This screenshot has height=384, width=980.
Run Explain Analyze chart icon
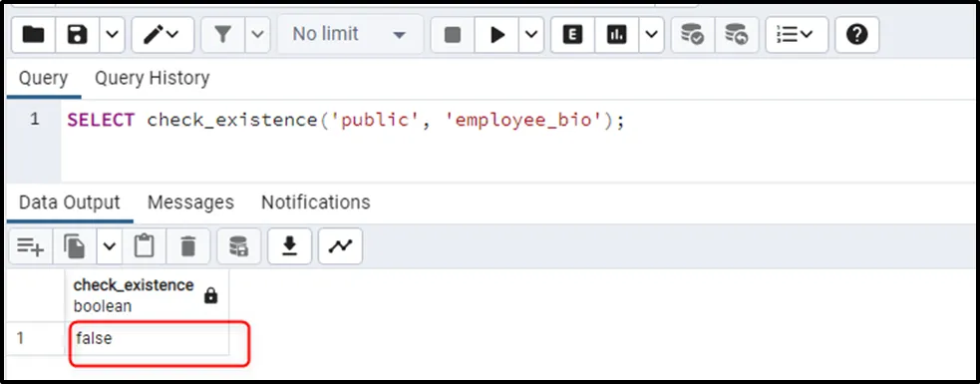point(617,34)
